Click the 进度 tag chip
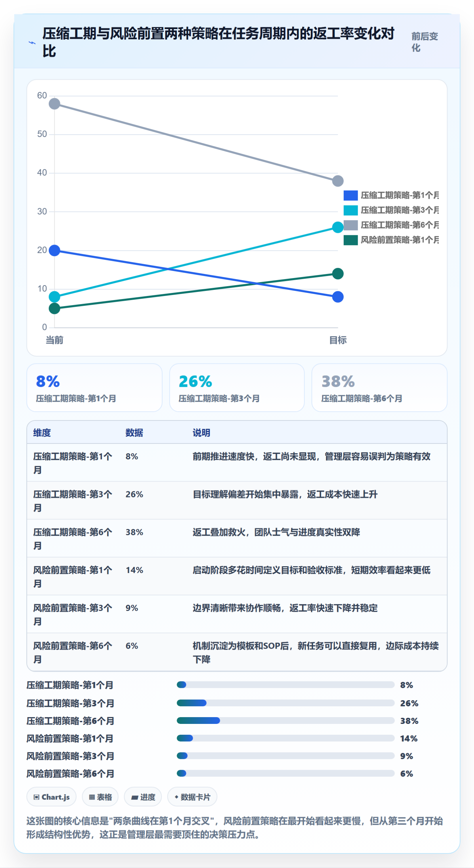Viewport: 474px width, 868px height. (x=143, y=797)
